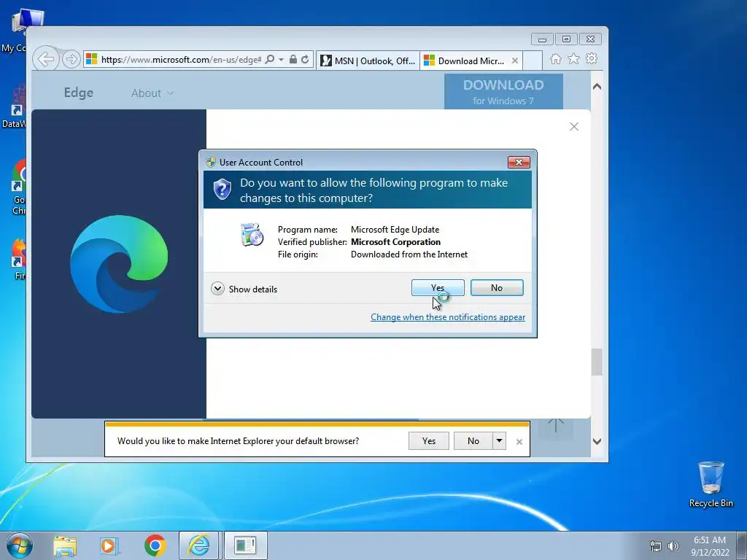747x560 pixels.
Task: Click the Edge brand link on page header
Action: click(79, 93)
